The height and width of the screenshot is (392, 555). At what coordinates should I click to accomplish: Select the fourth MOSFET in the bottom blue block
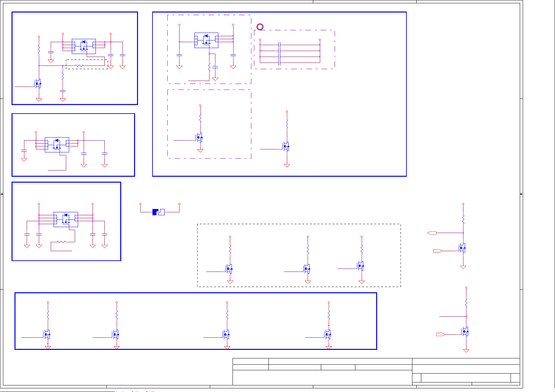click(328, 335)
